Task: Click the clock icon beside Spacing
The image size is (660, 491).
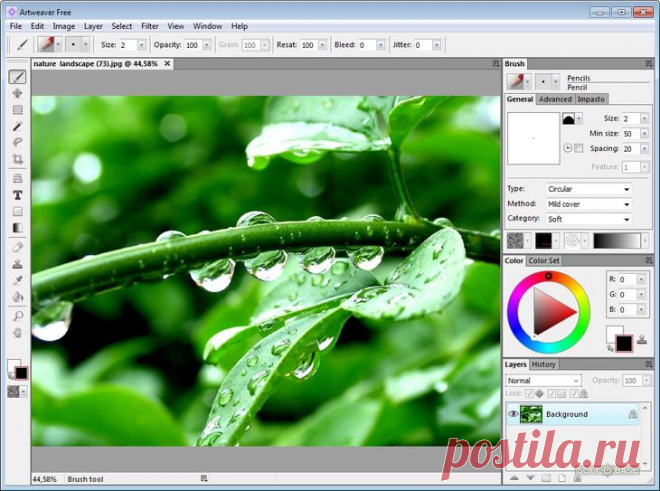Action: [x=568, y=148]
